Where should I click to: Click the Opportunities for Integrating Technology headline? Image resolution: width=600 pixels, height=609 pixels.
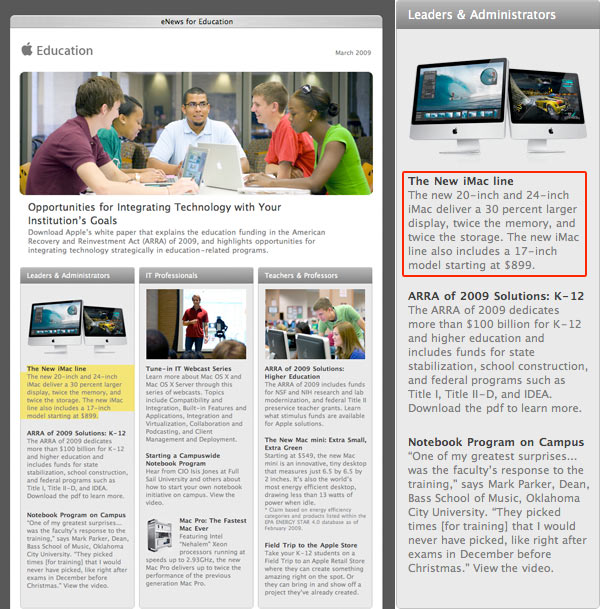pos(154,213)
